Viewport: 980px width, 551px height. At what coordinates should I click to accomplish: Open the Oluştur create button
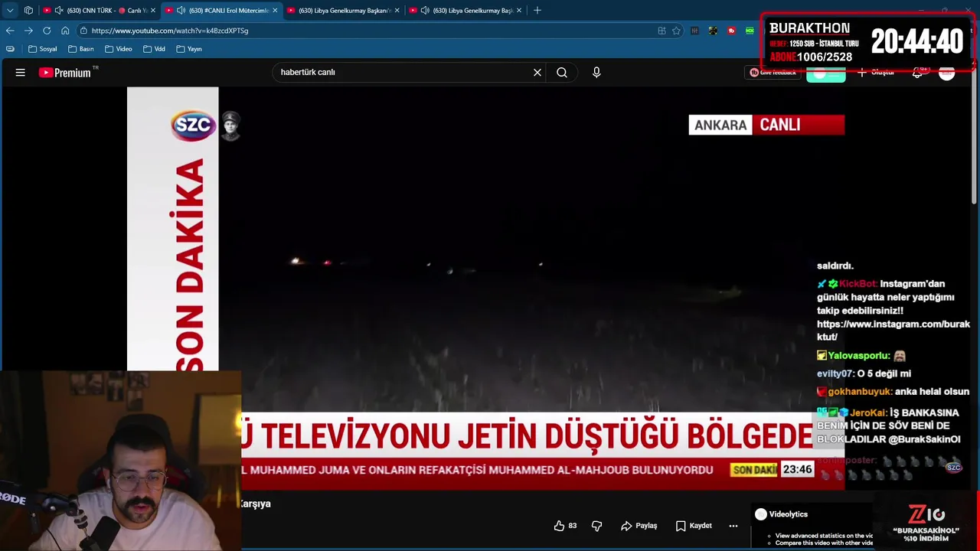point(875,72)
